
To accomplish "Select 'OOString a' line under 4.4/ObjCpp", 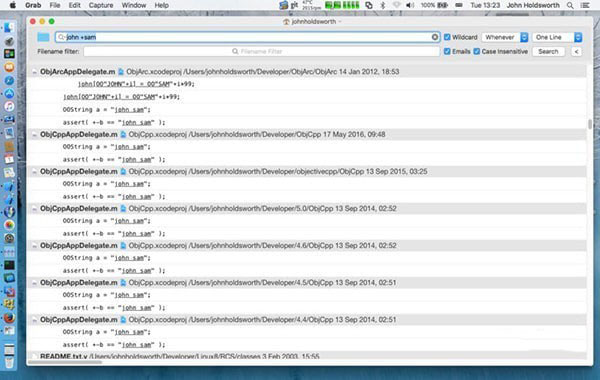I will tap(107, 332).
